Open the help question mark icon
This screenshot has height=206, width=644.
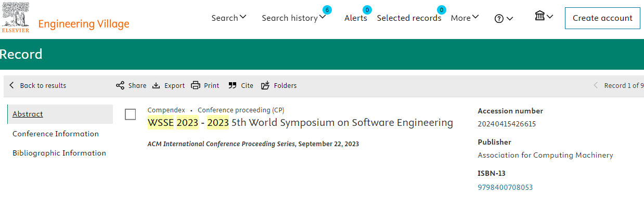coord(499,19)
